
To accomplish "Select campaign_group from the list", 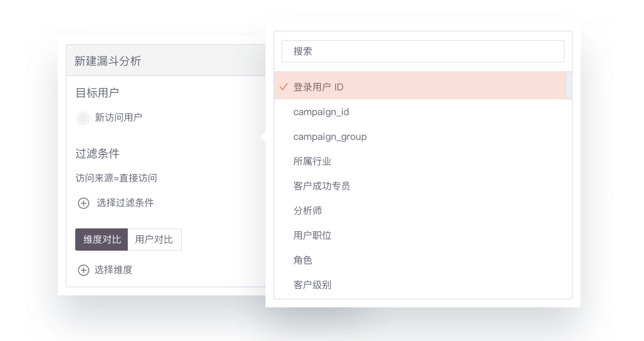I will (x=330, y=137).
